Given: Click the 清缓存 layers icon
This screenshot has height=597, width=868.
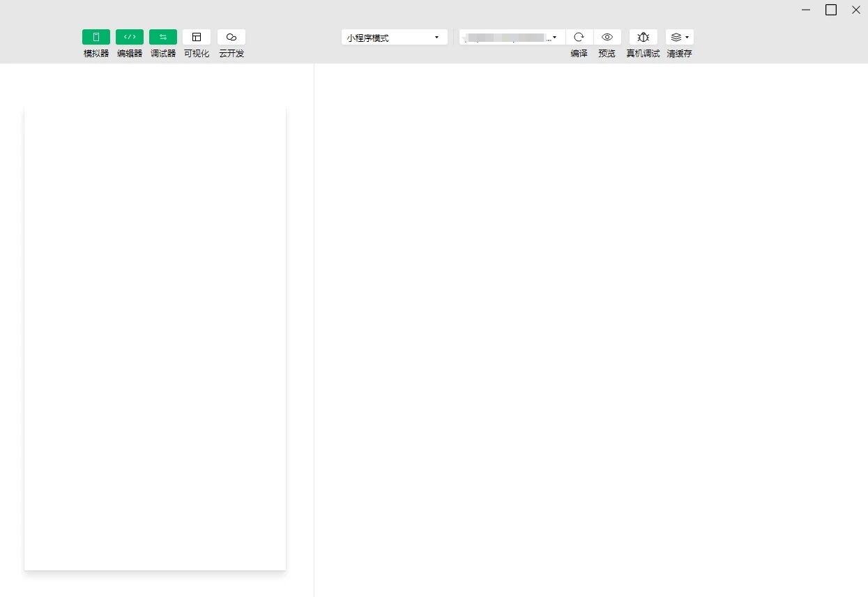Looking at the screenshot, I should [676, 37].
